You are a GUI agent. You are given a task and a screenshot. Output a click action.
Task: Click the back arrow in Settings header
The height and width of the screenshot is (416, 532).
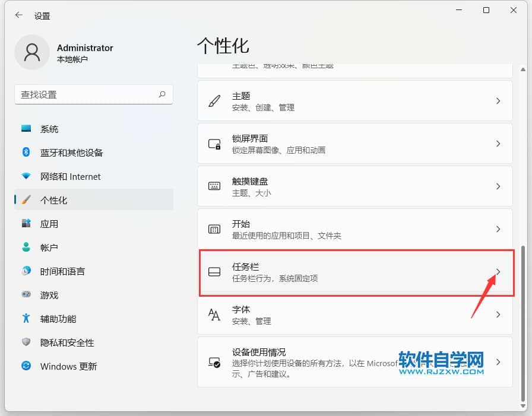click(x=19, y=16)
